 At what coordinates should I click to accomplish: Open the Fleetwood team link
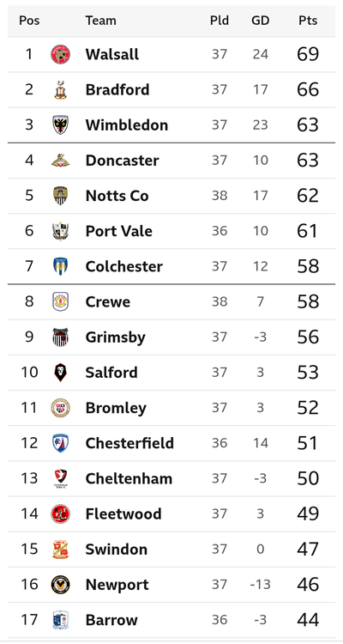click(x=123, y=513)
